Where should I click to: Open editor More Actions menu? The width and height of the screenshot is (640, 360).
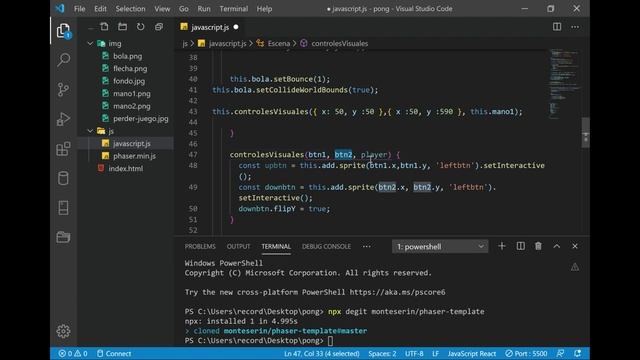coord(575,27)
